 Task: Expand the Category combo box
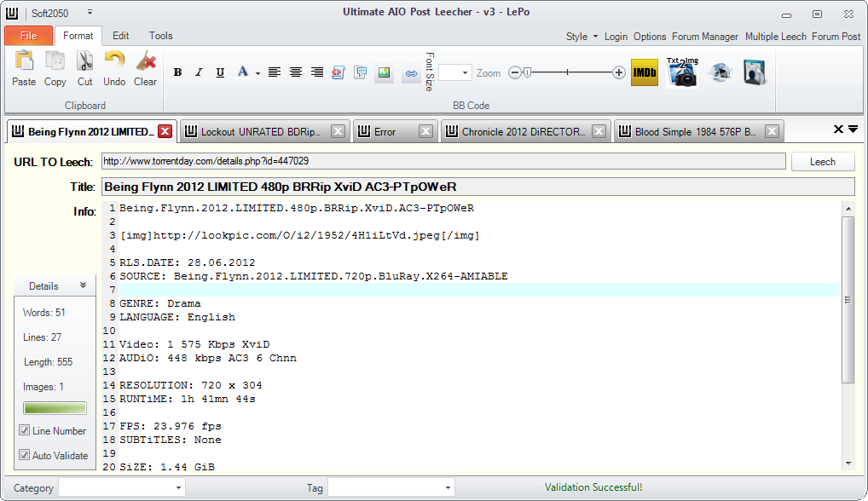[178, 488]
